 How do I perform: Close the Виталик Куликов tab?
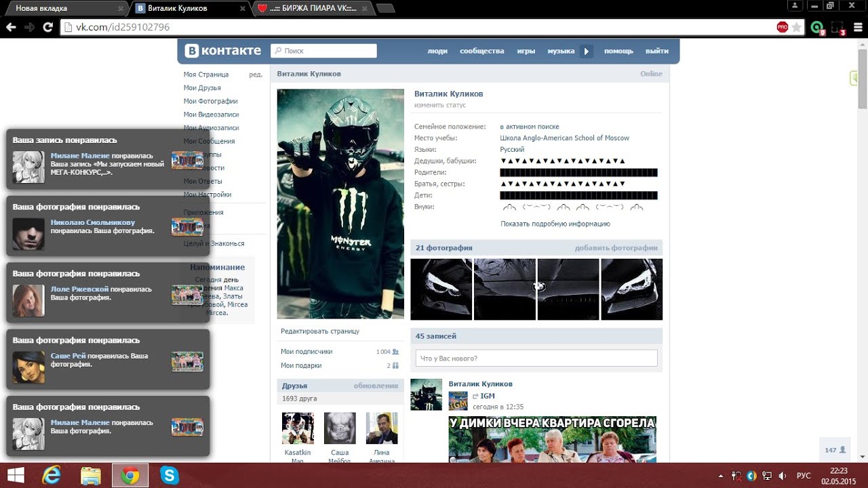(x=244, y=9)
